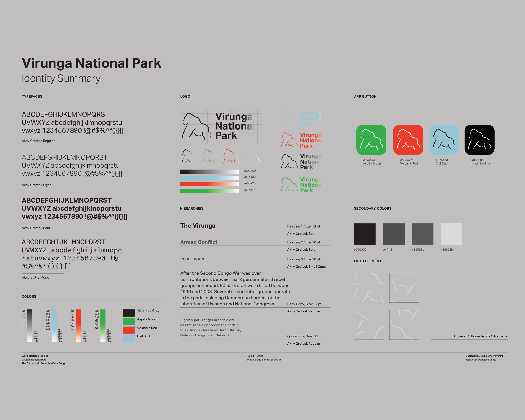
Task: Click 'Designed by Mukul Chakravarthi' footer credit
Action: (484, 356)
